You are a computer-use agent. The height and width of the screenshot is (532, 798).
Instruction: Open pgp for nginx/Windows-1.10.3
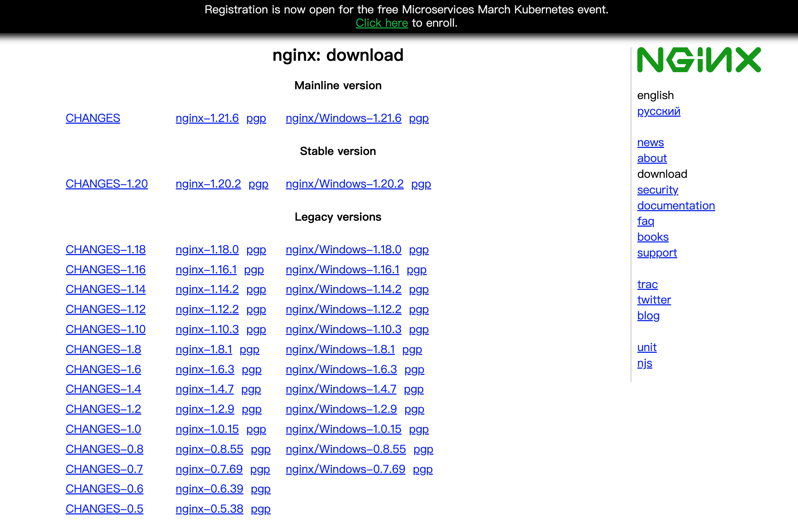(x=419, y=330)
